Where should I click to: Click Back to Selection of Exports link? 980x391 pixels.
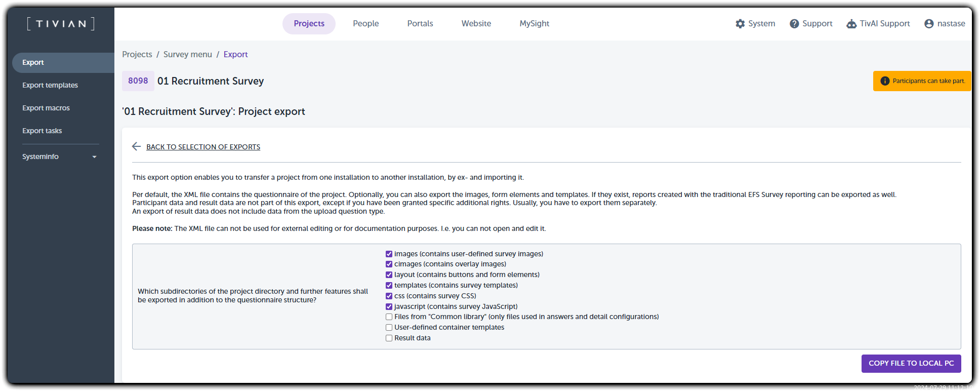[x=203, y=147]
